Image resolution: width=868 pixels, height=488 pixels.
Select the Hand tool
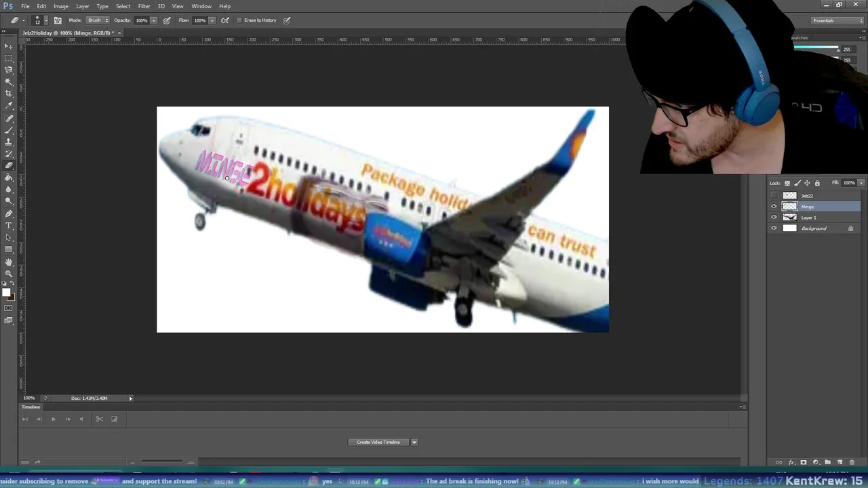click(x=9, y=262)
